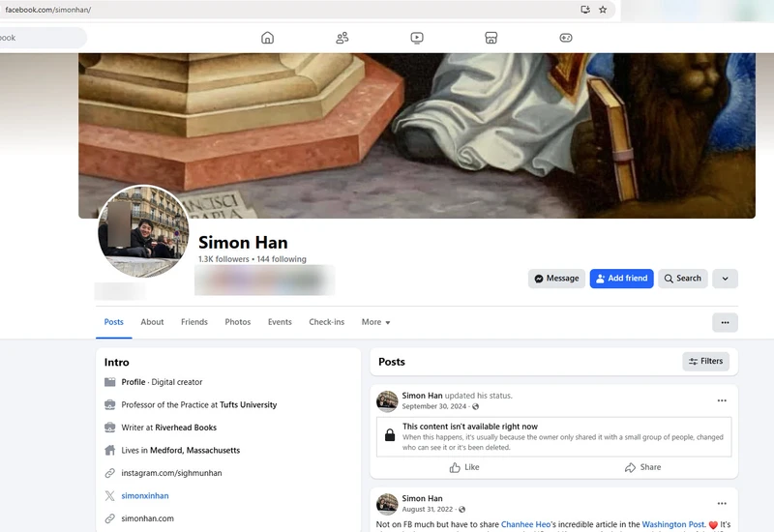Open the Filters button for posts

[706, 361]
